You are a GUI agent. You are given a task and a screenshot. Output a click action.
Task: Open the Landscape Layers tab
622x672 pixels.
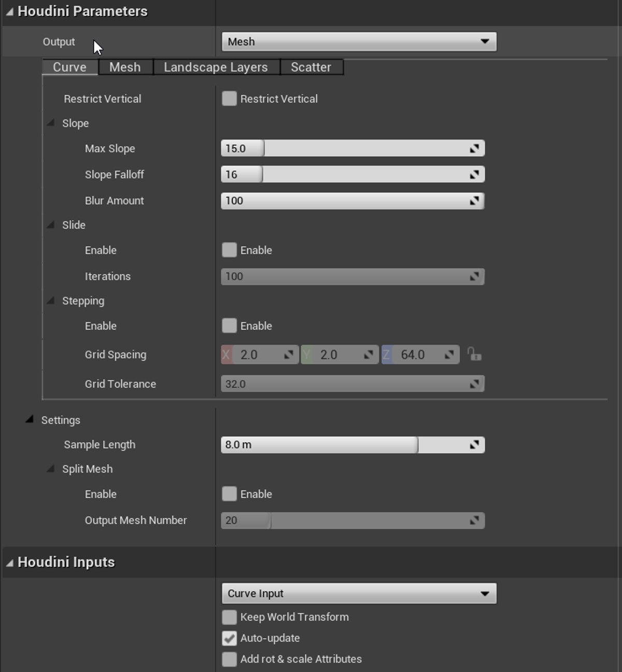(216, 67)
